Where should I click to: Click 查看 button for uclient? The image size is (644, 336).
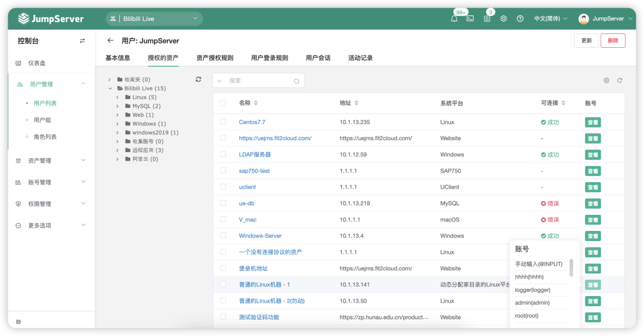coord(593,187)
